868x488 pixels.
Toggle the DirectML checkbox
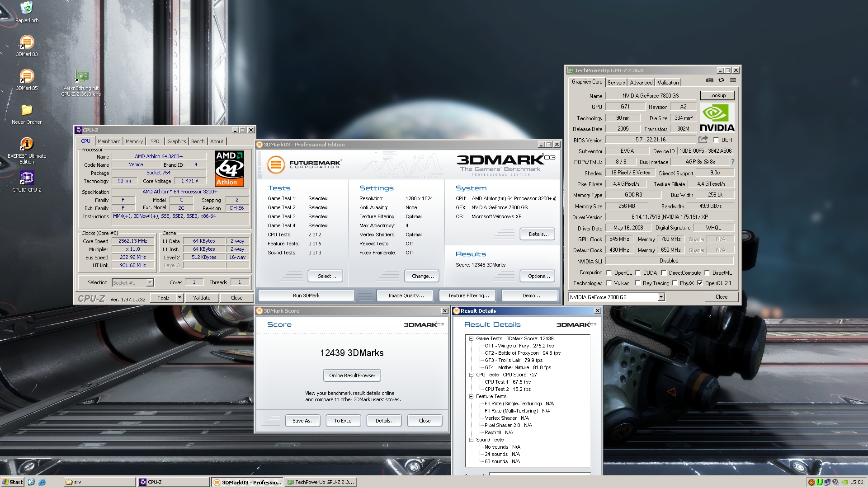(707, 273)
